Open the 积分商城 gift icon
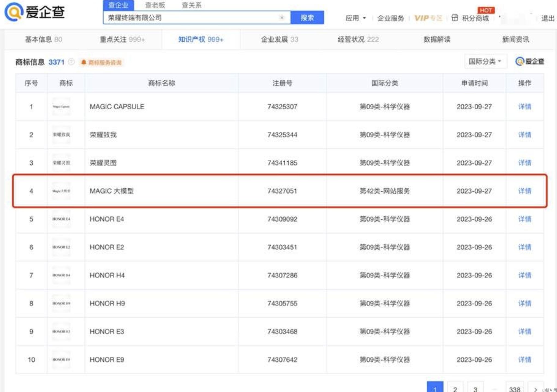The image size is (557, 392). (x=455, y=18)
